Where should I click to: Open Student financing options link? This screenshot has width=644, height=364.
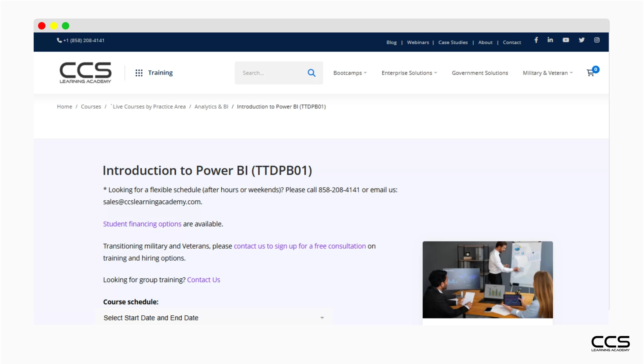point(142,224)
